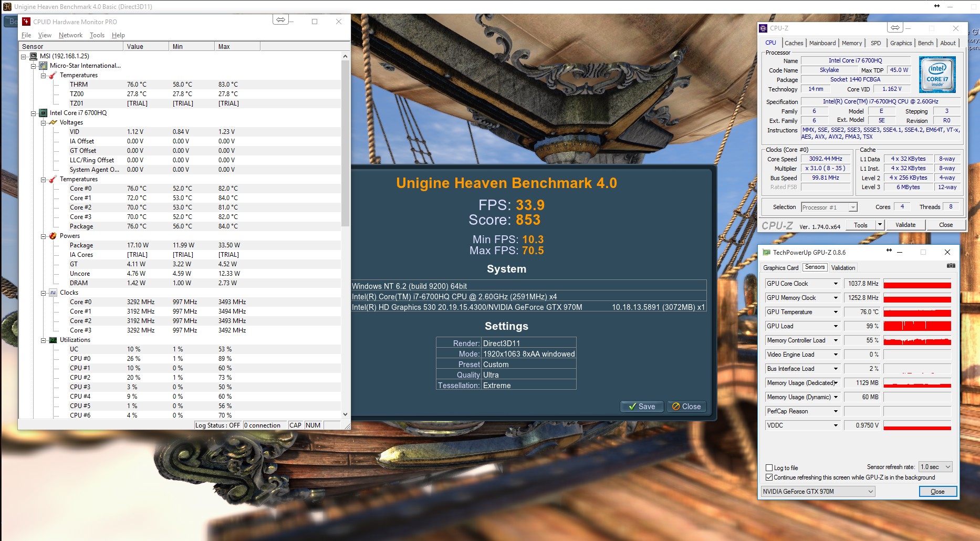Image resolution: width=980 pixels, height=541 pixels.
Task: Click Close button in CPU-Z
Action: point(945,225)
